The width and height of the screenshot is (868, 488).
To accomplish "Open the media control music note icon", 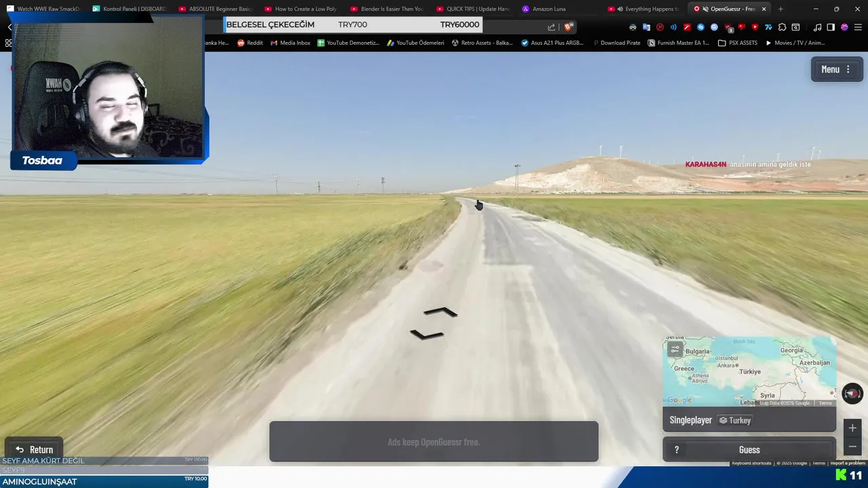I will click(817, 27).
